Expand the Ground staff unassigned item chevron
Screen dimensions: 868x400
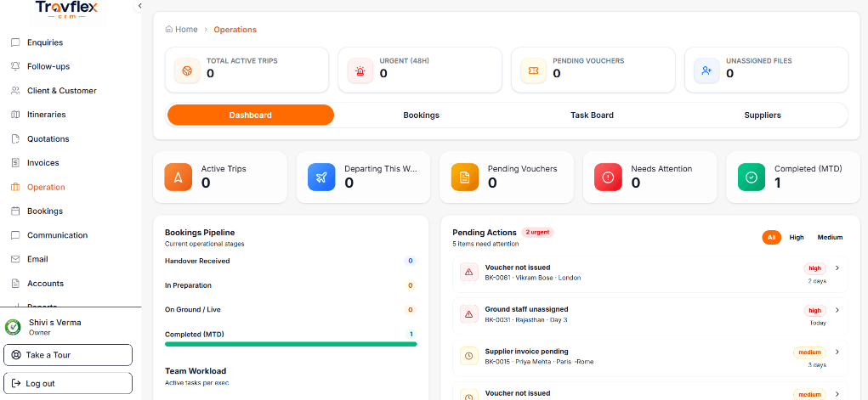click(837, 310)
